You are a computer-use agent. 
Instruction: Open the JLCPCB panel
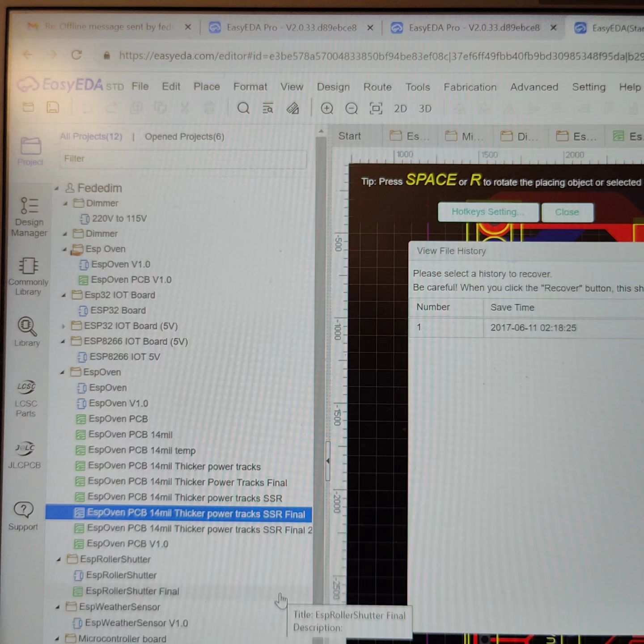coord(25,455)
